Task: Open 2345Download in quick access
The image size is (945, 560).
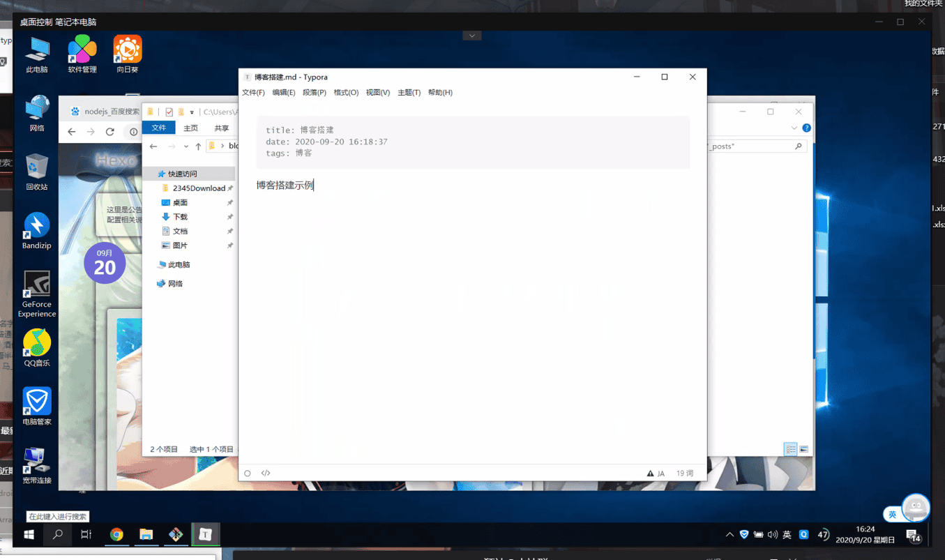Action: tap(198, 188)
